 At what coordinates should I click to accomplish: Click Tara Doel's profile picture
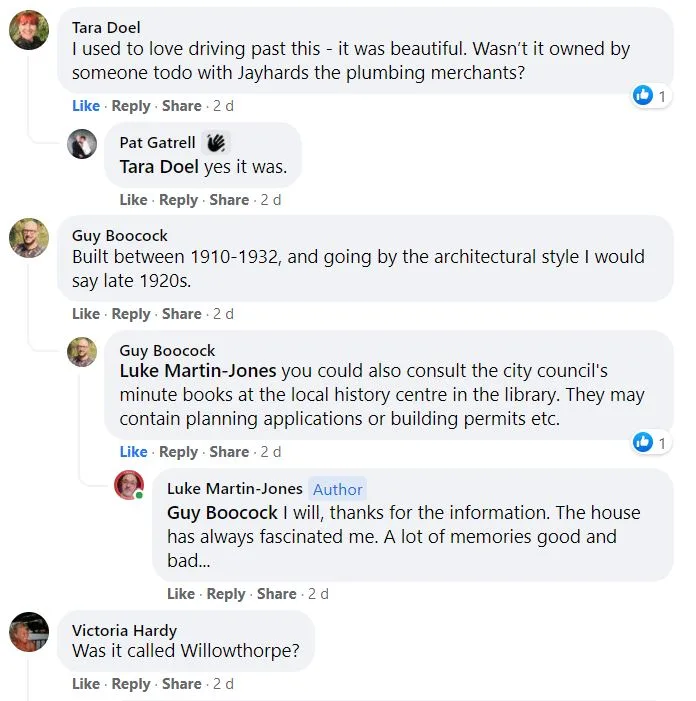coord(29,30)
